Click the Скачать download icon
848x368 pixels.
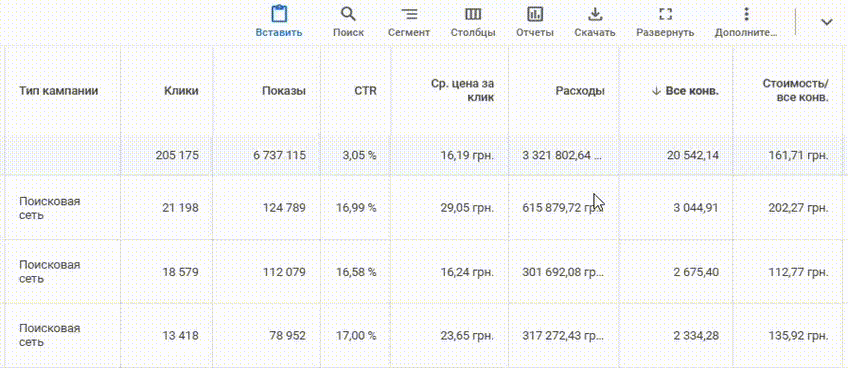tap(595, 14)
